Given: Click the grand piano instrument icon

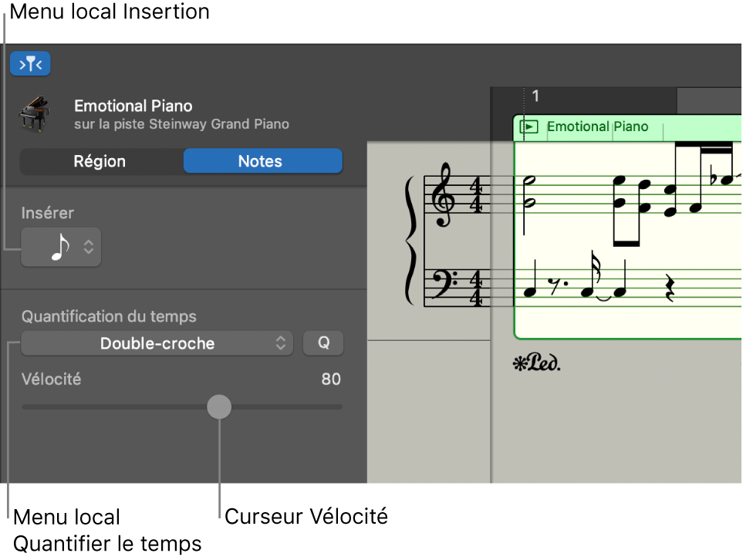Looking at the screenshot, I should (33, 113).
